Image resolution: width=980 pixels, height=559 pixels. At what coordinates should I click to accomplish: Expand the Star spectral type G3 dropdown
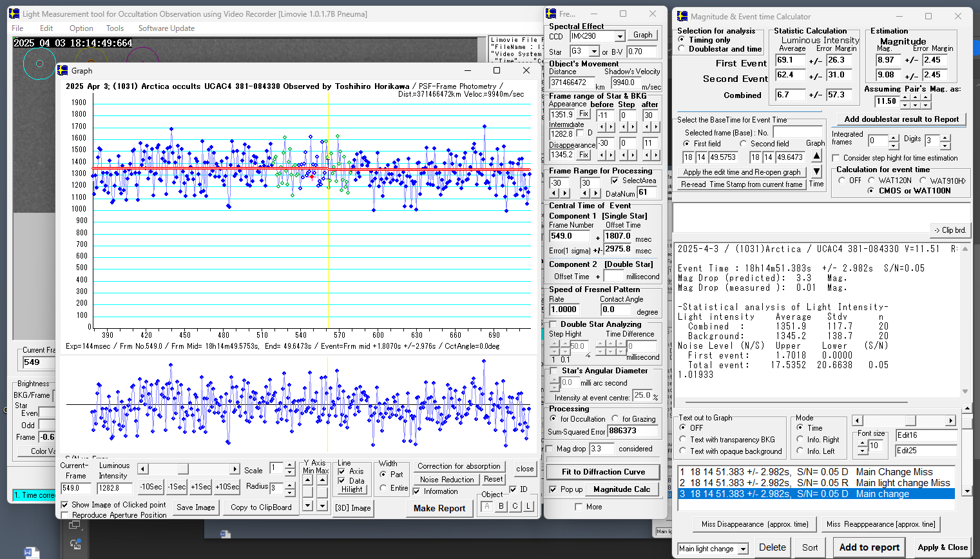(594, 52)
